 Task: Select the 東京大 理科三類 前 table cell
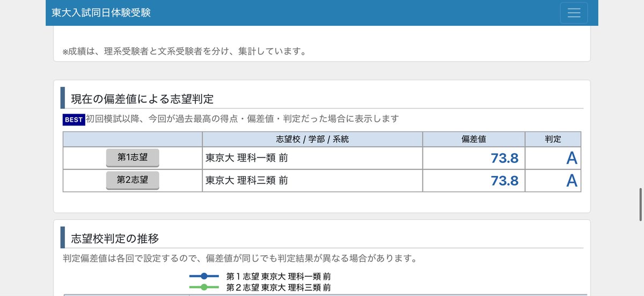(x=312, y=181)
